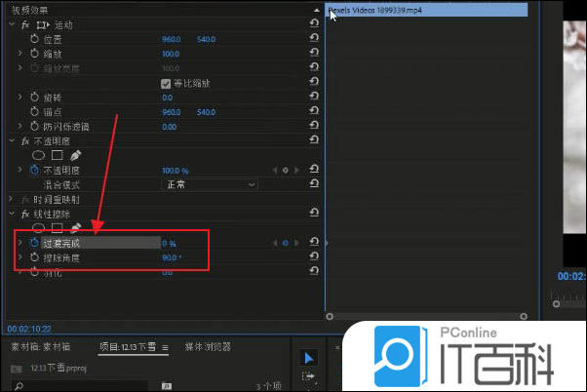Toggle the fx switch for 线性擦除 effect
This screenshot has height=392, width=587.
point(25,215)
